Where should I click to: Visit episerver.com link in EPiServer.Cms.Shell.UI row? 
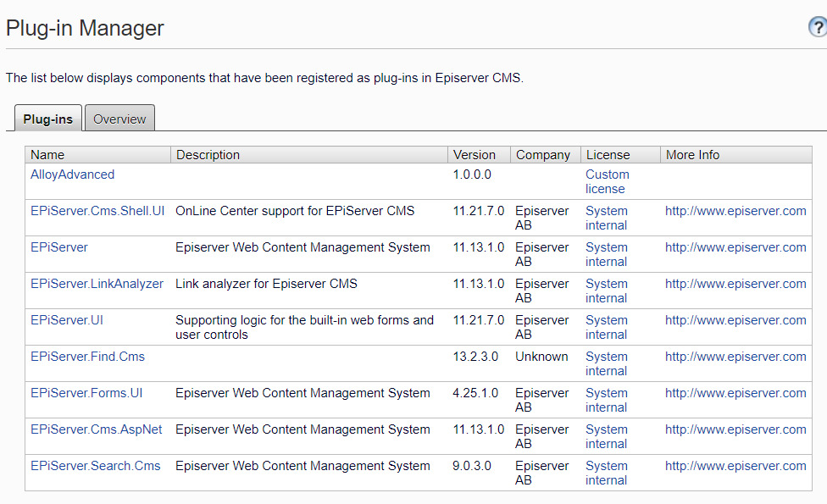point(735,211)
